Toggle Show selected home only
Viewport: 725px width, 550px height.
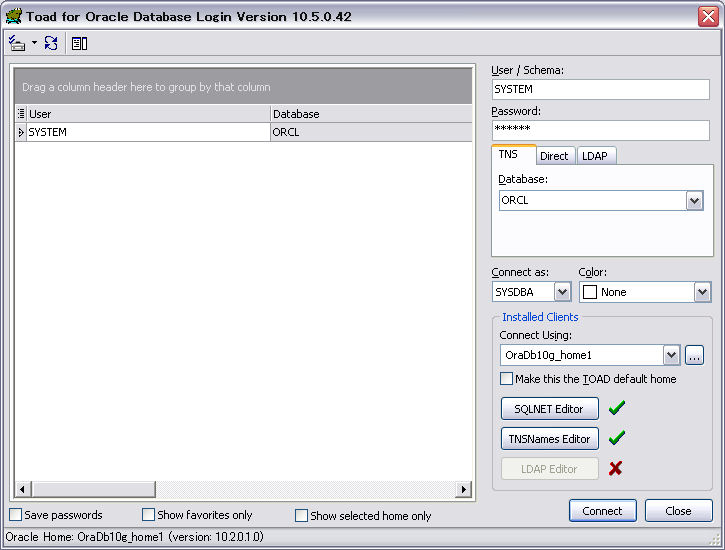click(x=301, y=515)
